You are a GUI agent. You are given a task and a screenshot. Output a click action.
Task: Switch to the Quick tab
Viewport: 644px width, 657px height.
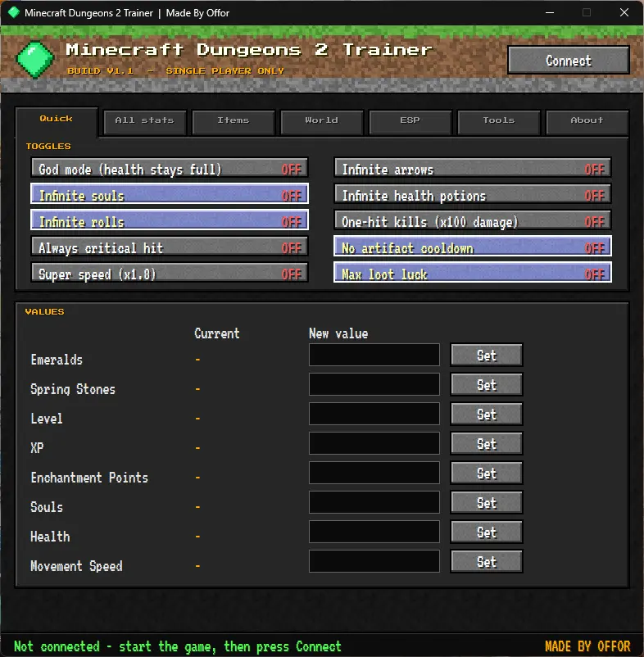(x=57, y=119)
